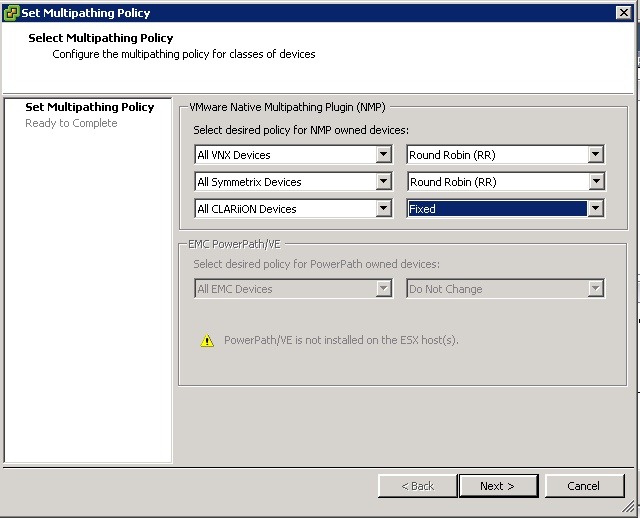Click Next to proceed
Screen dimensions: 640x518
(x=497, y=486)
